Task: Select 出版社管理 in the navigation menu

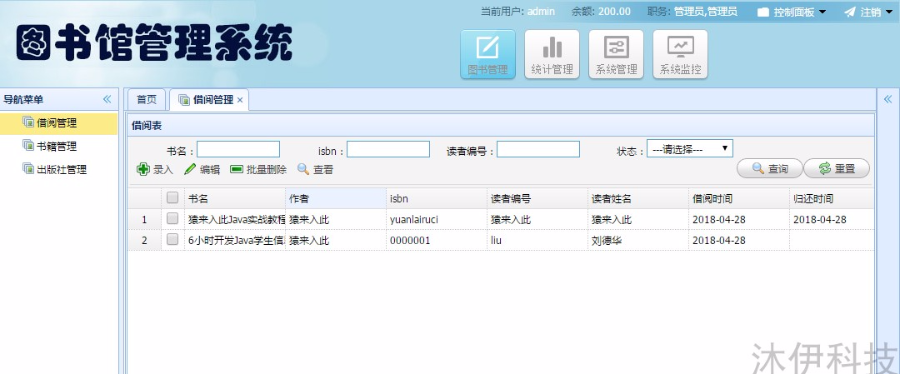Action: 59,170
